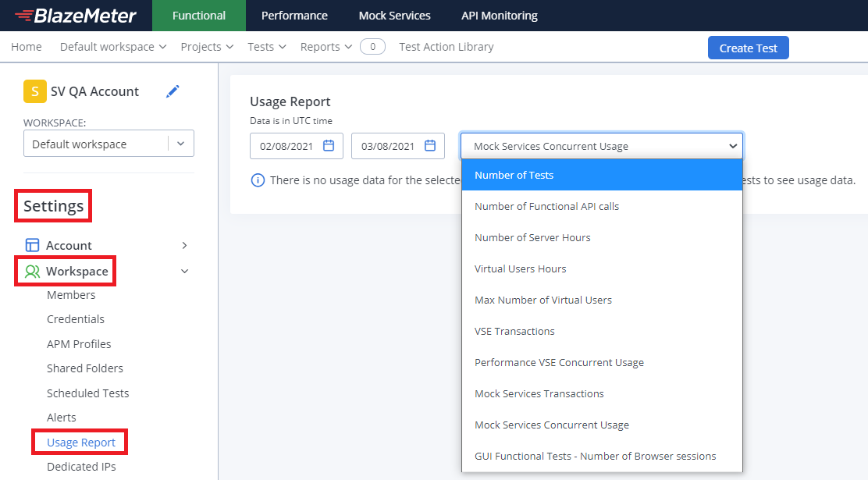Viewport: 868px width, 480px height.
Task: Open the end date calendar icon
Action: coord(430,146)
